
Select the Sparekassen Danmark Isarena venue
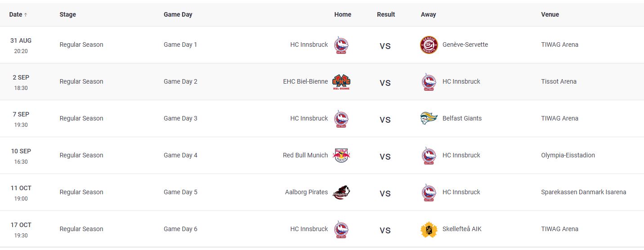click(x=583, y=192)
